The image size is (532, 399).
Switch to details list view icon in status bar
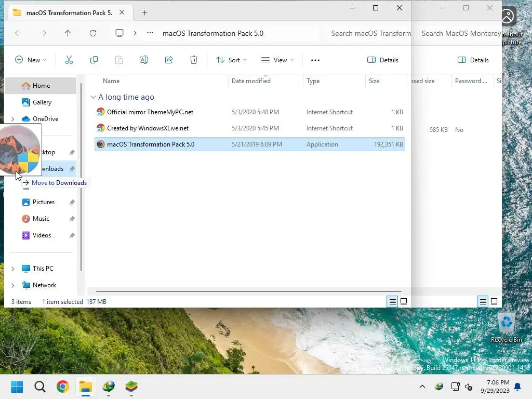coord(393,301)
